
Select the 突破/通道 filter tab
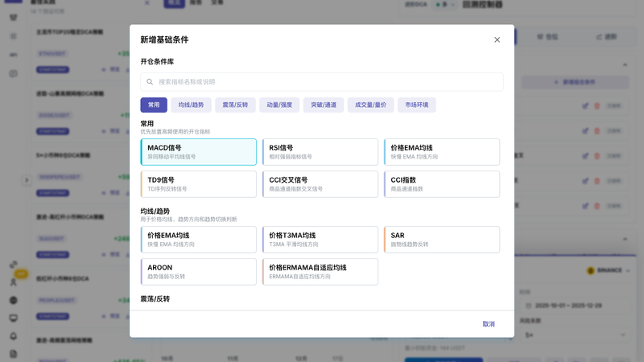pyautogui.click(x=324, y=105)
